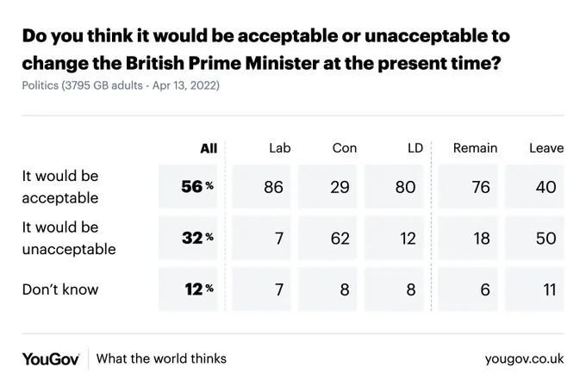Click the Lab acceptable value 86
The image size is (586, 392).
[x=261, y=186]
